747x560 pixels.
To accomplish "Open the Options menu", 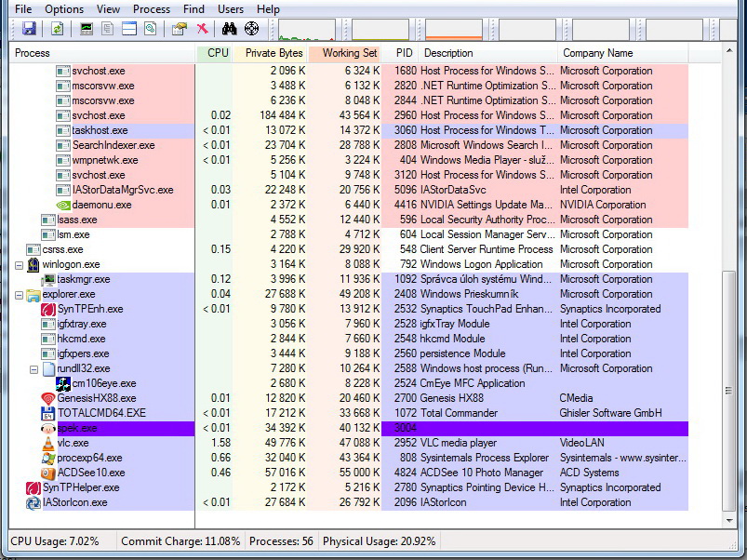I will point(64,9).
